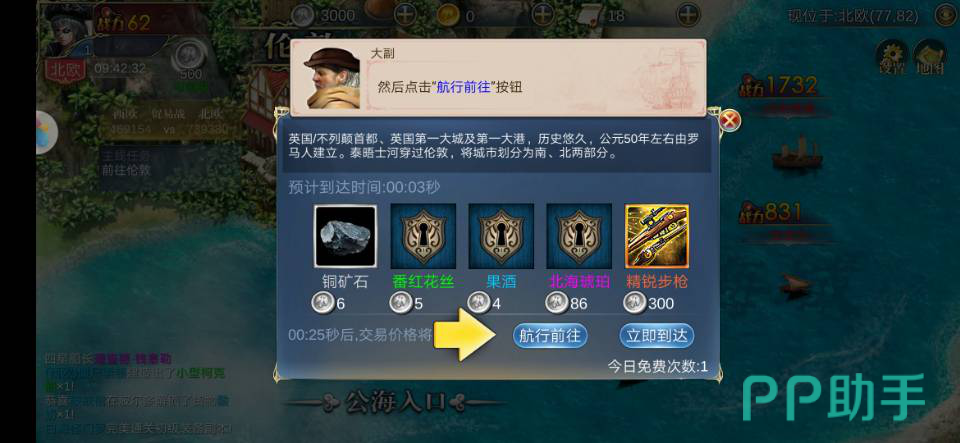Viewport: 960px width, 443px height.
Task: Select the locked 果酒 fruit wine item
Action: pos(501,236)
